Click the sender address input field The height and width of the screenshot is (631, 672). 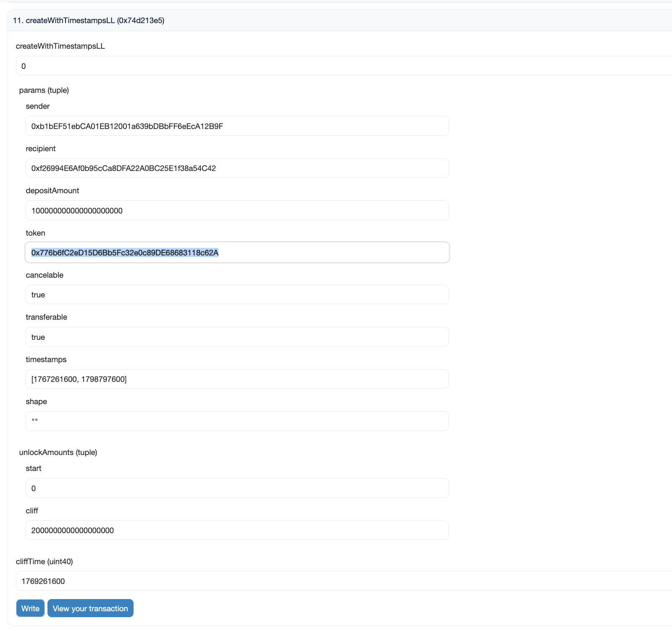tap(236, 126)
